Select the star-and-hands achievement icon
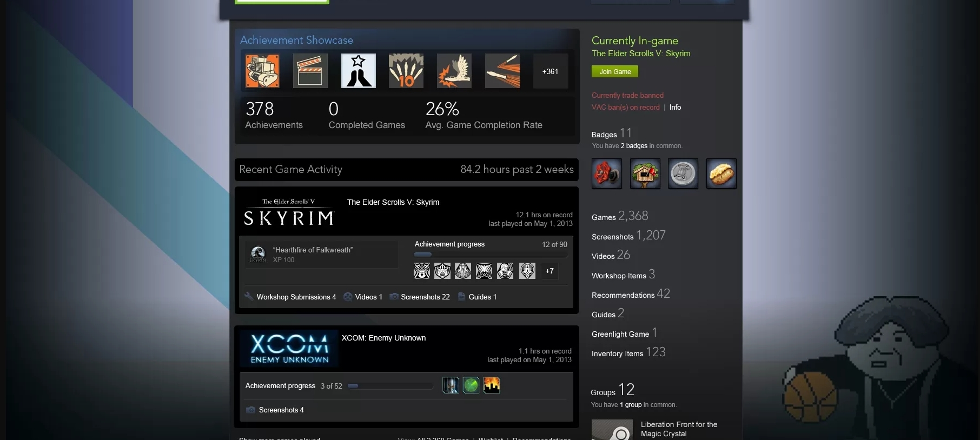The height and width of the screenshot is (440, 980). pyautogui.click(x=359, y=71)
